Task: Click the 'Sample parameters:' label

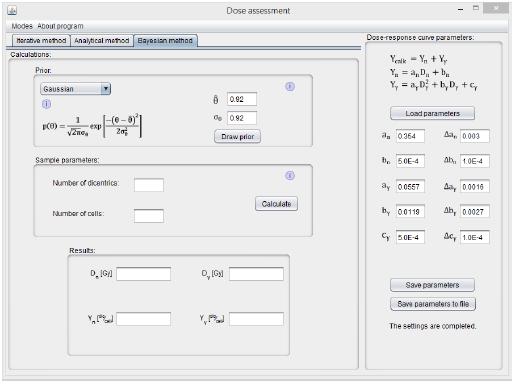Action: pyautogui.click(x=67, y=160)
